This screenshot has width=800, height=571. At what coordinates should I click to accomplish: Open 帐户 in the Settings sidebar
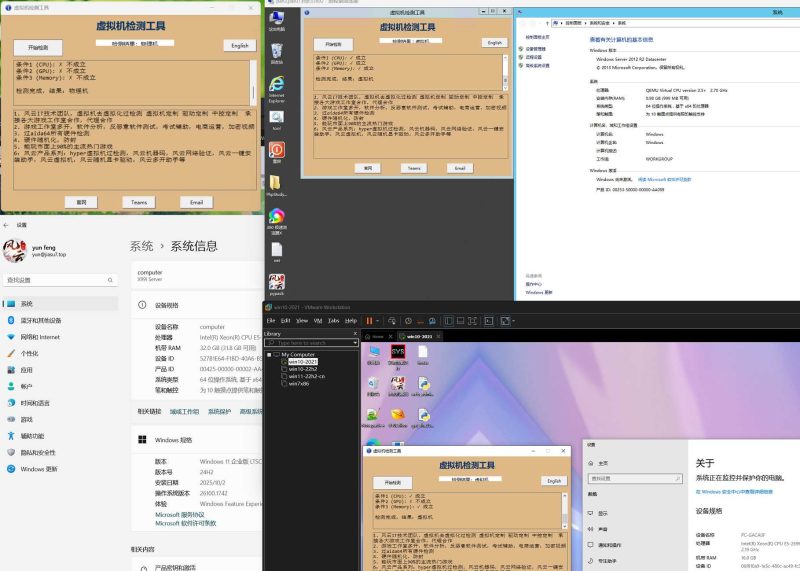tap(60, 386)
